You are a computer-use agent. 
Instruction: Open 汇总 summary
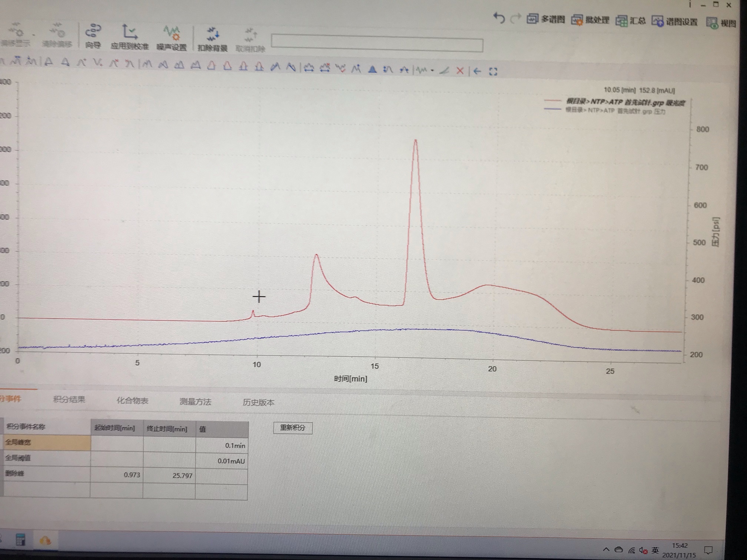[631, 21]
